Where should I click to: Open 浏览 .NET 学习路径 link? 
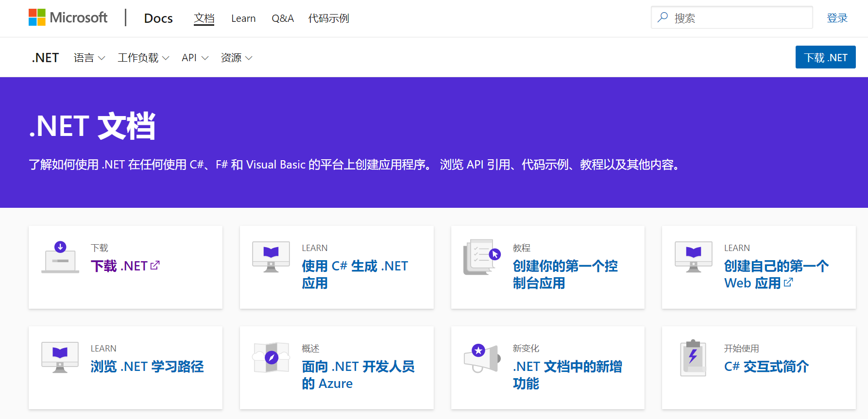(x=147, y=367)
